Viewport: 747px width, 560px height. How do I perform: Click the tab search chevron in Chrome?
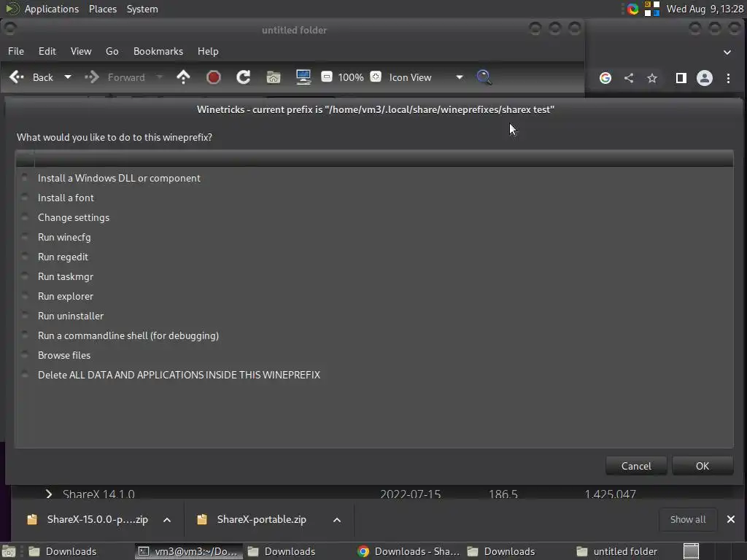[x=727, y=52]
